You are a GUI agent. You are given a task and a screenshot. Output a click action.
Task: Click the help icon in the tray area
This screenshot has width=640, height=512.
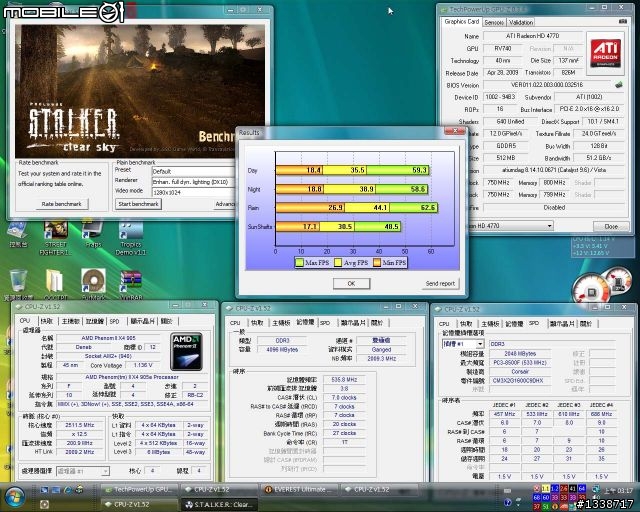[x=507, y=502]
